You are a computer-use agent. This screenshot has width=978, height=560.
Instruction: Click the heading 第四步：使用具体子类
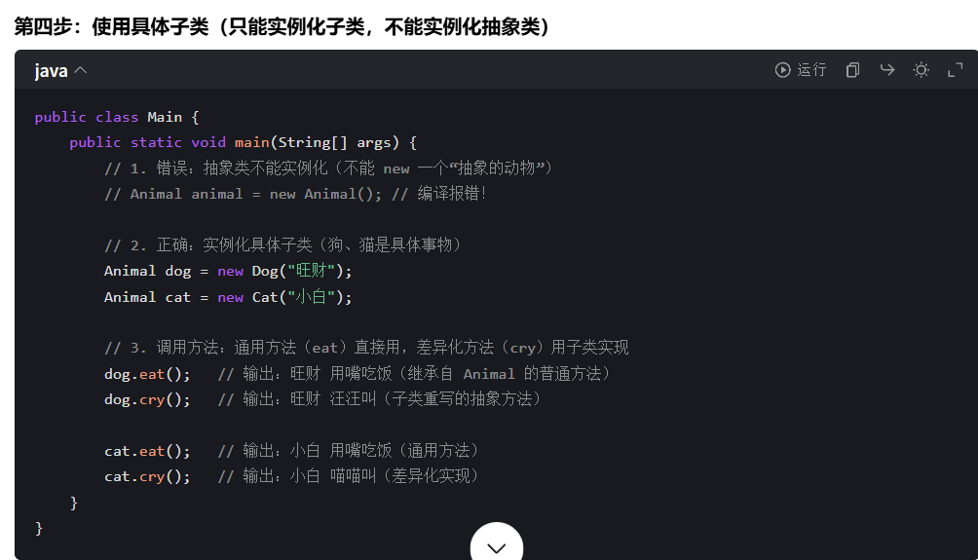(x=282, y=27)
